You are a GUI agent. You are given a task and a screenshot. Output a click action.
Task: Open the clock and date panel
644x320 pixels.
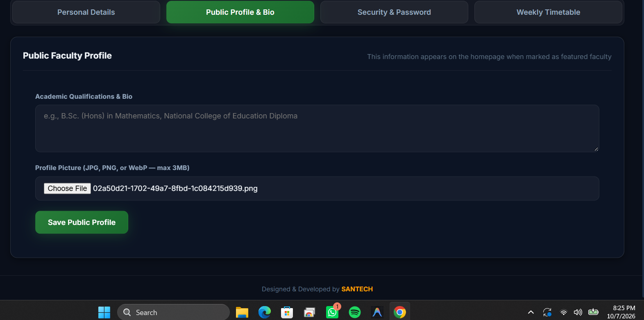(621, 312)
